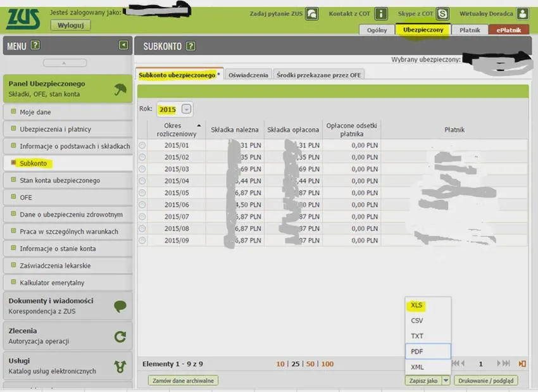Collapse the MENU panel with arrow icon
This screenshot has height=392, width=538.
pyautogui.click(x=123, y=45)
